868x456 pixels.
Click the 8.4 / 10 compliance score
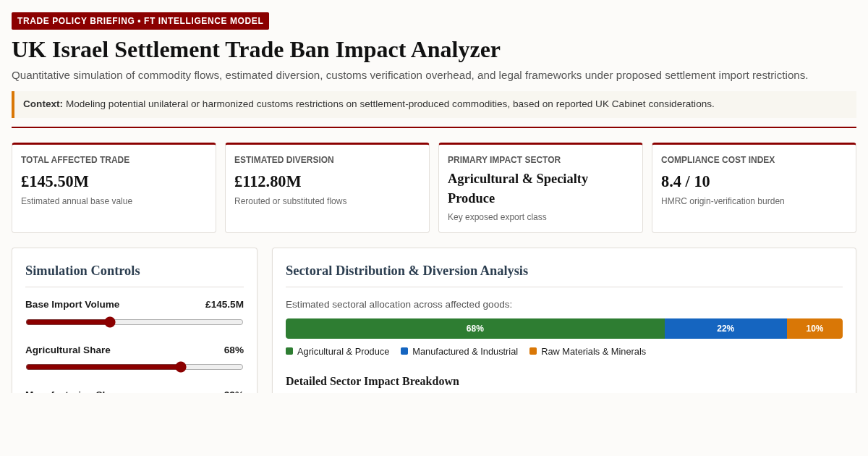686,182
